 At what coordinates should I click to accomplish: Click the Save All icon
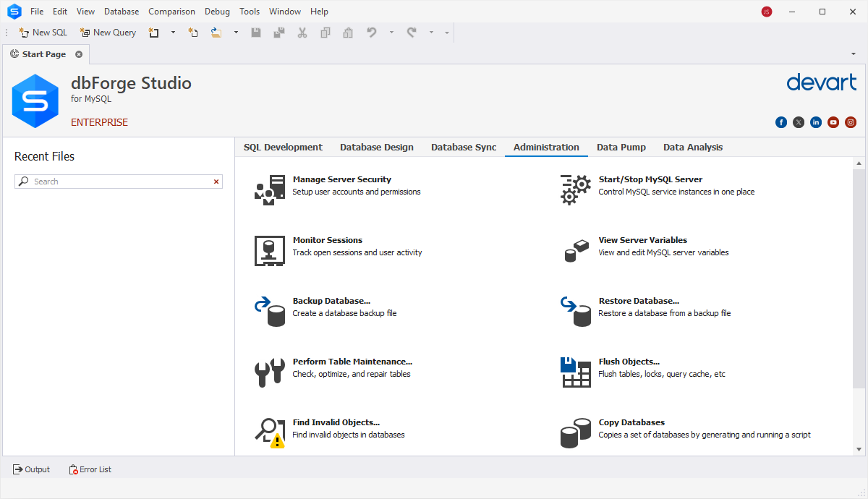coord(279,33)
